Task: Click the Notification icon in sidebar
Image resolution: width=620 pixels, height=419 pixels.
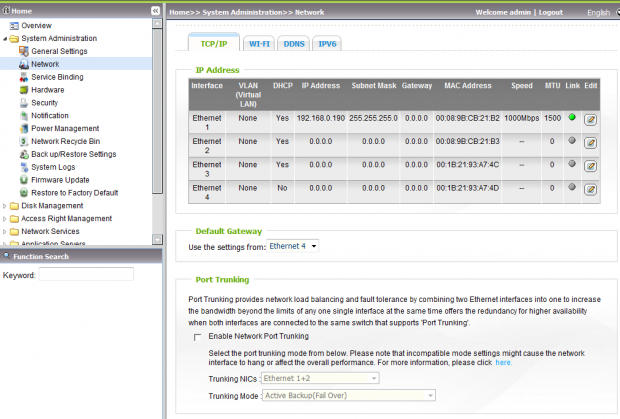Action: 24,115
